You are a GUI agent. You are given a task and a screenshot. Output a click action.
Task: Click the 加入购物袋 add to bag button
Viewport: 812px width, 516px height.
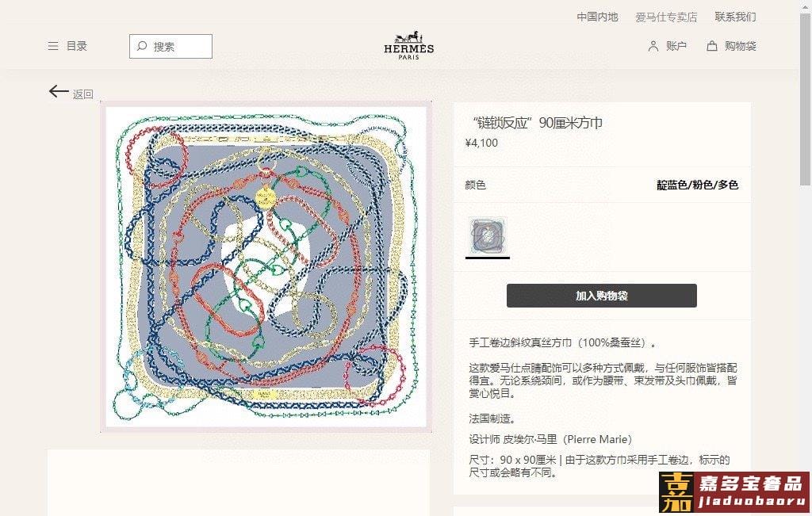(601, 296)
